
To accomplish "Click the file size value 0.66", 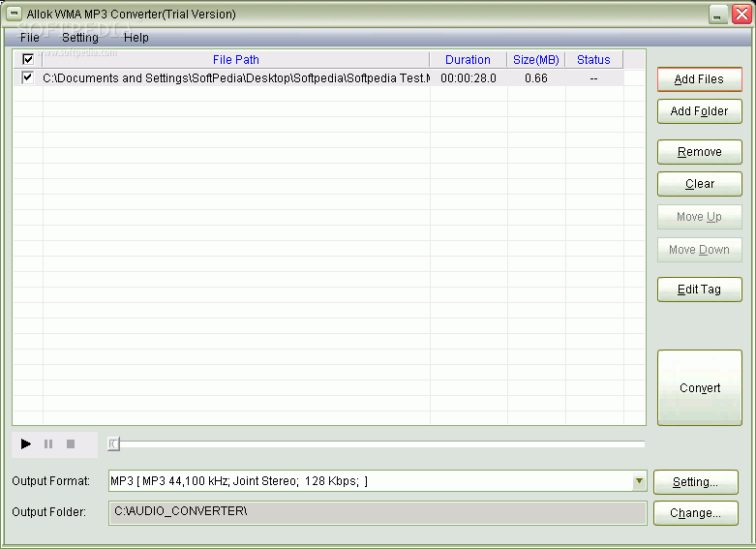I will pos(536,78).
